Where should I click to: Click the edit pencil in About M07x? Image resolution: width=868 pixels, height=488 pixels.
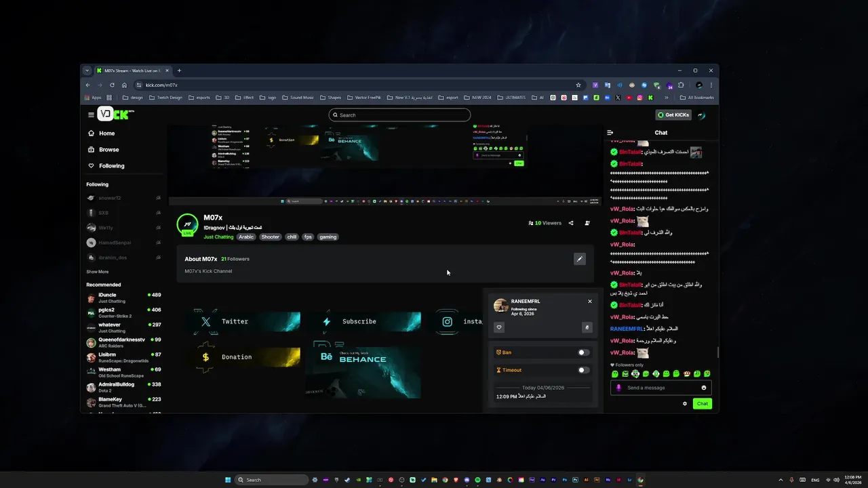[x=579, y=259]
